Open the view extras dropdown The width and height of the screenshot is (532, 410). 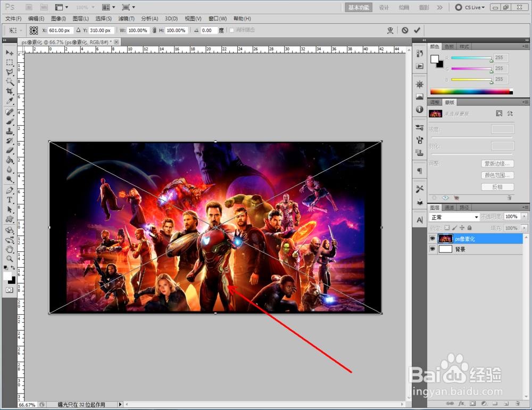coord(61,7)
